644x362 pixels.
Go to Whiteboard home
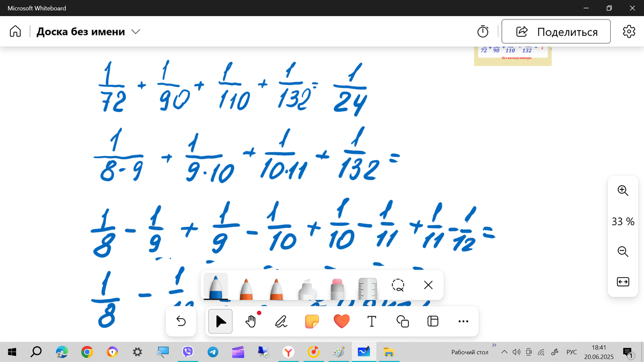pyautogui.click(x=15, y=32)
